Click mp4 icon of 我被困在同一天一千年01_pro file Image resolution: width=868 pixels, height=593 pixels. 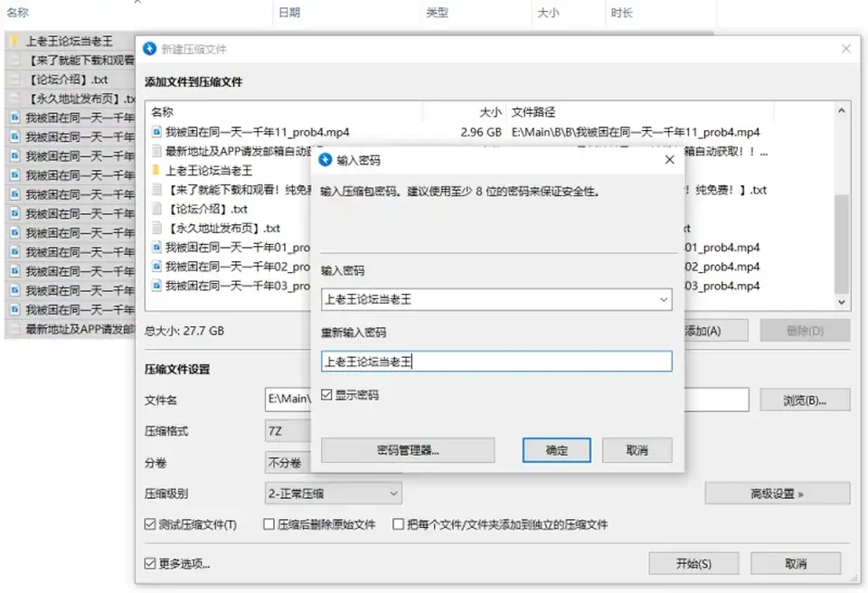[x=156, y=247]
